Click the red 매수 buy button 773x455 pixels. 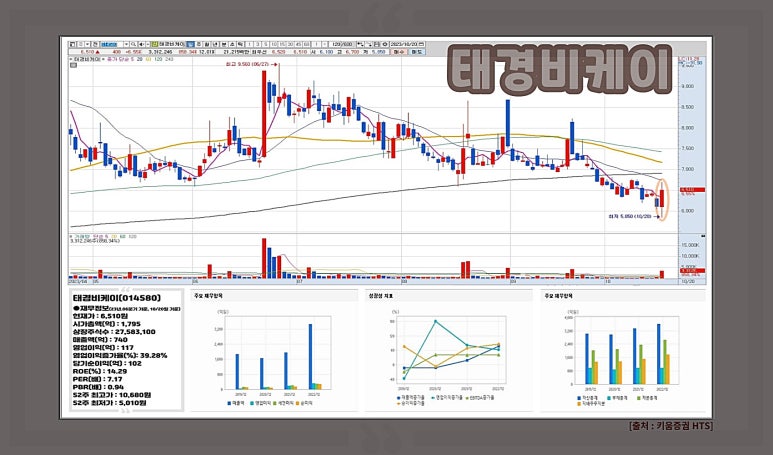pyautogui.click(x=399, y=52)
